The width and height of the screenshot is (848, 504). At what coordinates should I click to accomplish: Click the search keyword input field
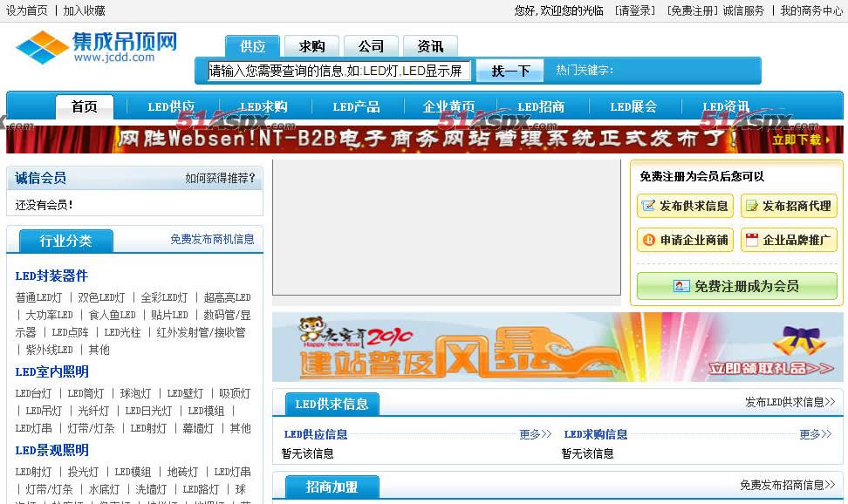coord(339,71)
